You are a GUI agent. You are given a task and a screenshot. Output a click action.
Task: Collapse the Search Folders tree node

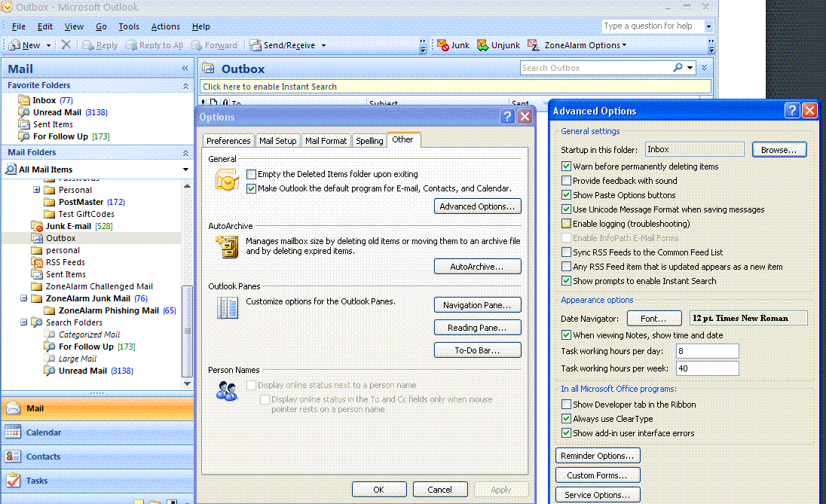pos(23,322)
